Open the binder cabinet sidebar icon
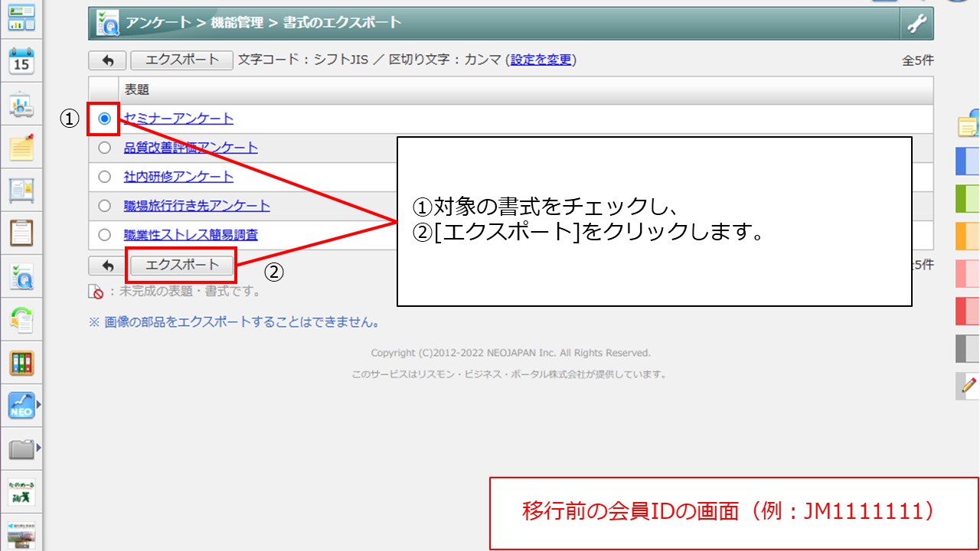The width and height of the screenshot is (980, 551). pos(21,363)
